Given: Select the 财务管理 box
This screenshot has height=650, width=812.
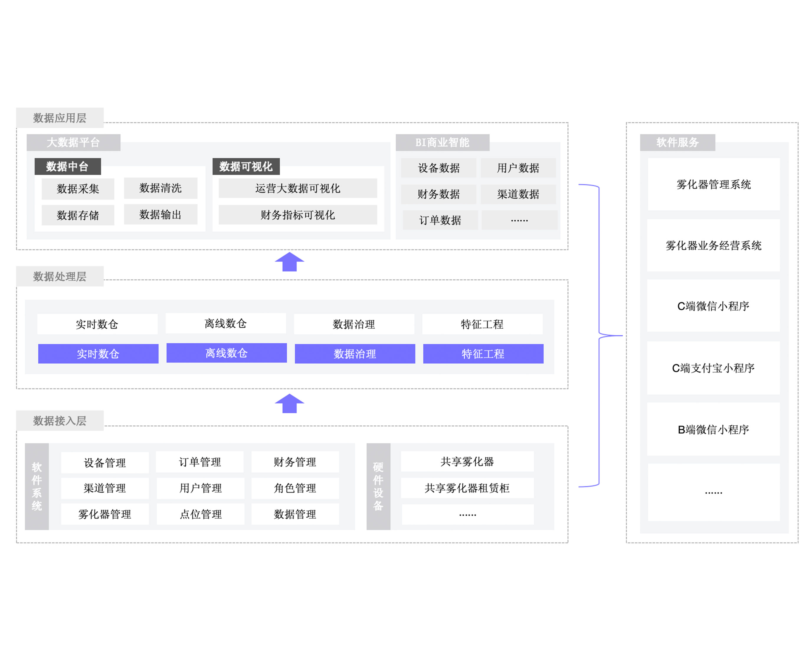Looking at the screenshot, I should coord(295,462).
